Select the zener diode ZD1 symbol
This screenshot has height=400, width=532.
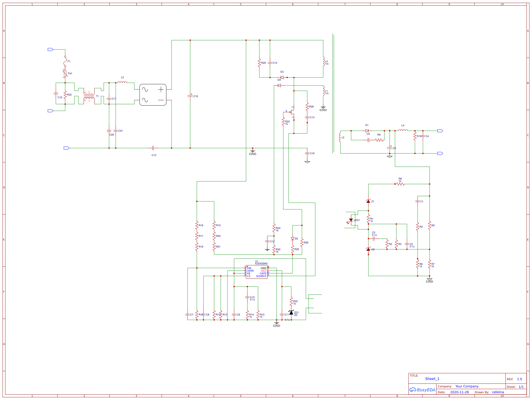tap(291, 313)
